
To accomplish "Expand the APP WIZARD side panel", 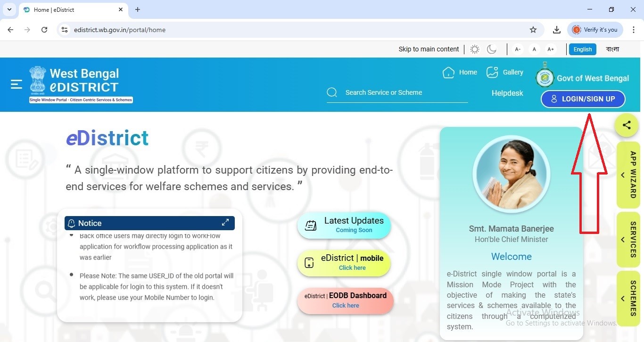I will [x=628, y=175].
